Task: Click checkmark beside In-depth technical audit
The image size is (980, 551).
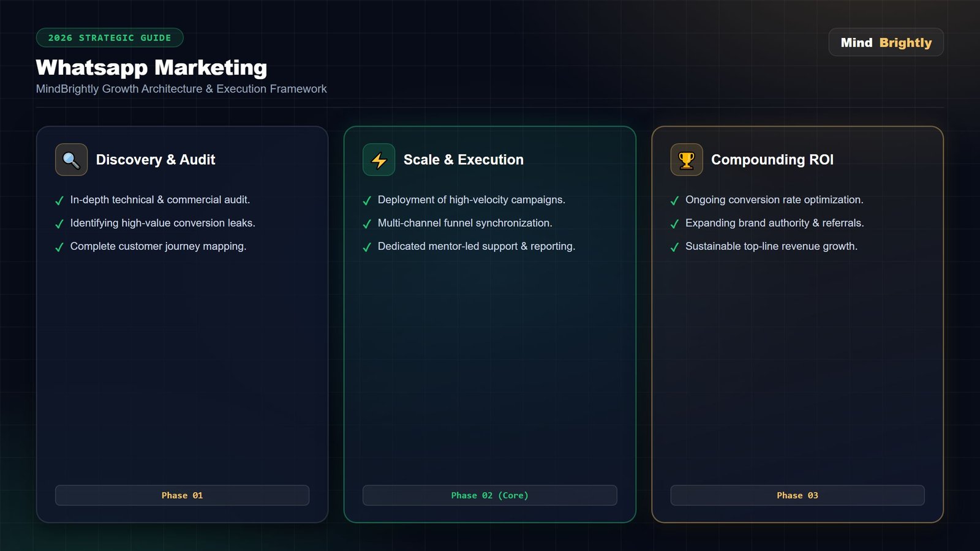Action: 59,201
